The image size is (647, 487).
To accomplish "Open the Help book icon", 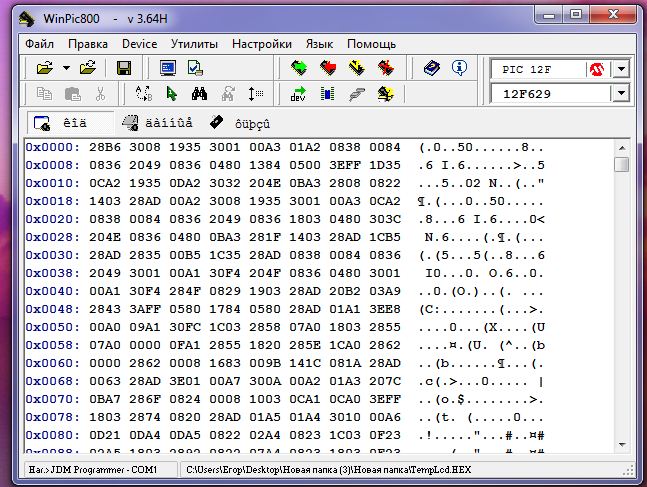I will tap(431, 68).
